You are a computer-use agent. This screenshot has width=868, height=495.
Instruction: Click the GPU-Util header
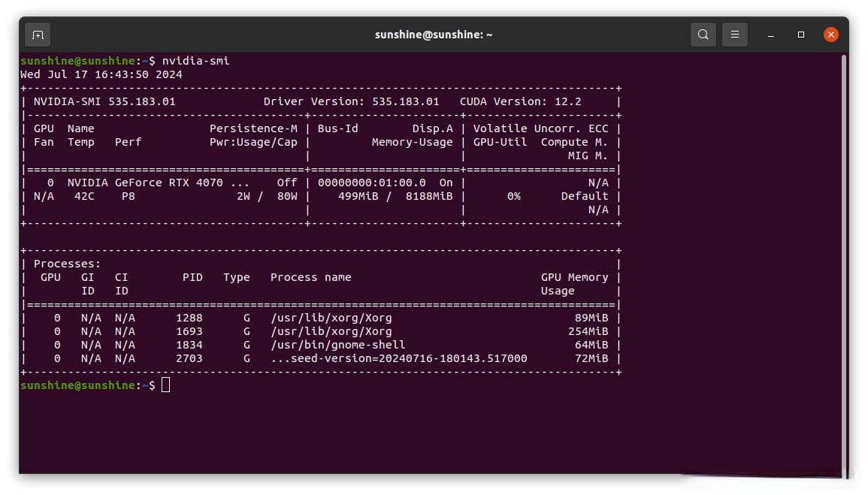pyautogui.click(x=500, y=142)
